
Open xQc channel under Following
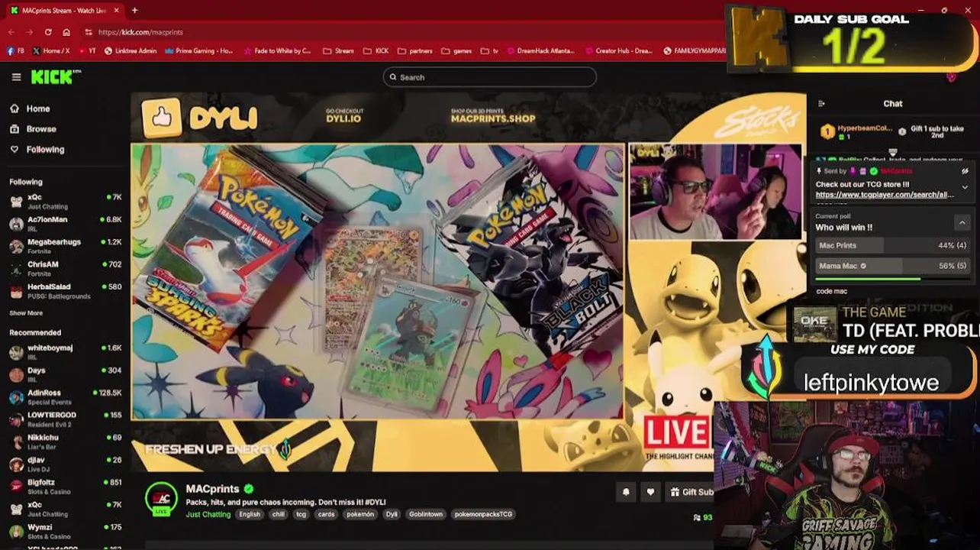pyautogui.click(x=66, y=201)
